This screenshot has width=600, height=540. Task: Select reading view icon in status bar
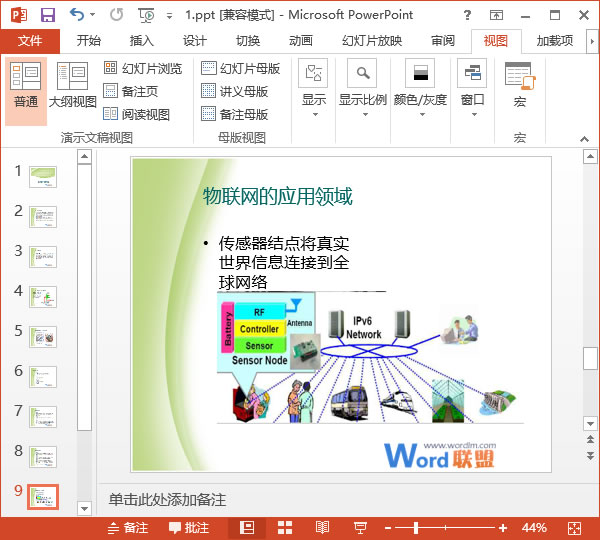(322, 528)
